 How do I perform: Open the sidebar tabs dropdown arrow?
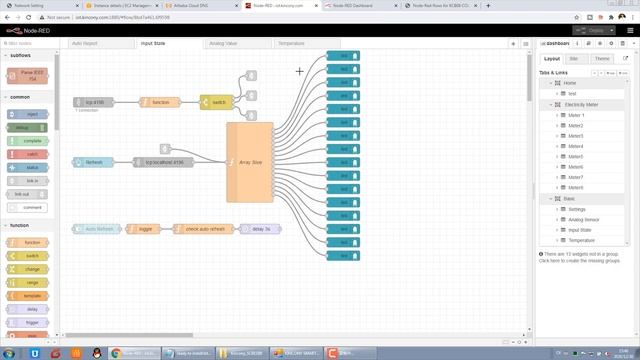coord(633,43)
